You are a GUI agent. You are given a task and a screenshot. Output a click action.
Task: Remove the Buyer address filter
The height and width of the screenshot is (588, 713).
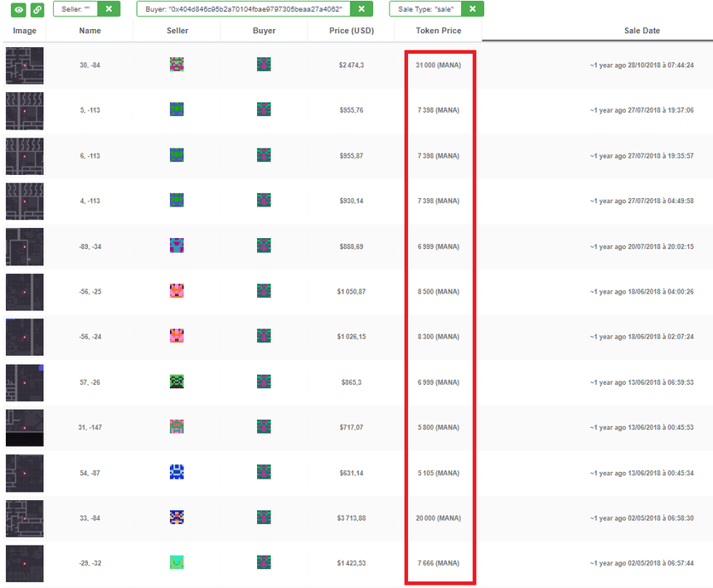[x=361, y=9]
